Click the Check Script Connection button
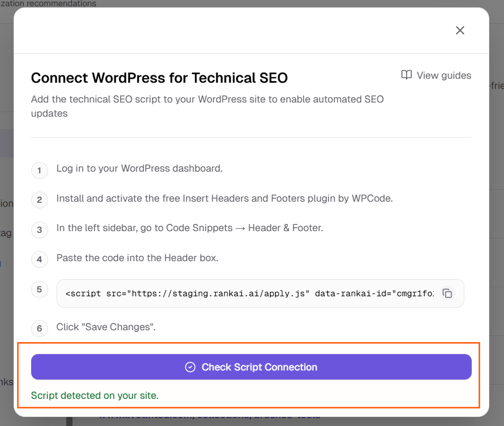 251,367
